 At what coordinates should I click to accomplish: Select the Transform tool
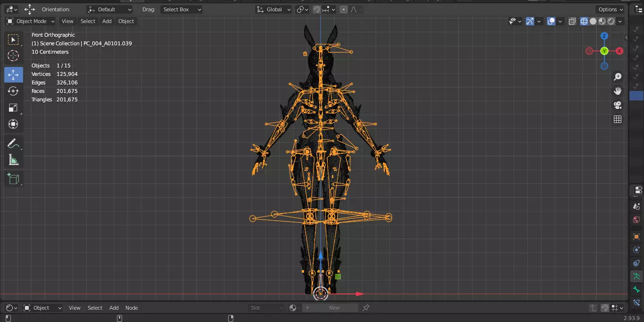pyautogui.click(x=13, y=124)
